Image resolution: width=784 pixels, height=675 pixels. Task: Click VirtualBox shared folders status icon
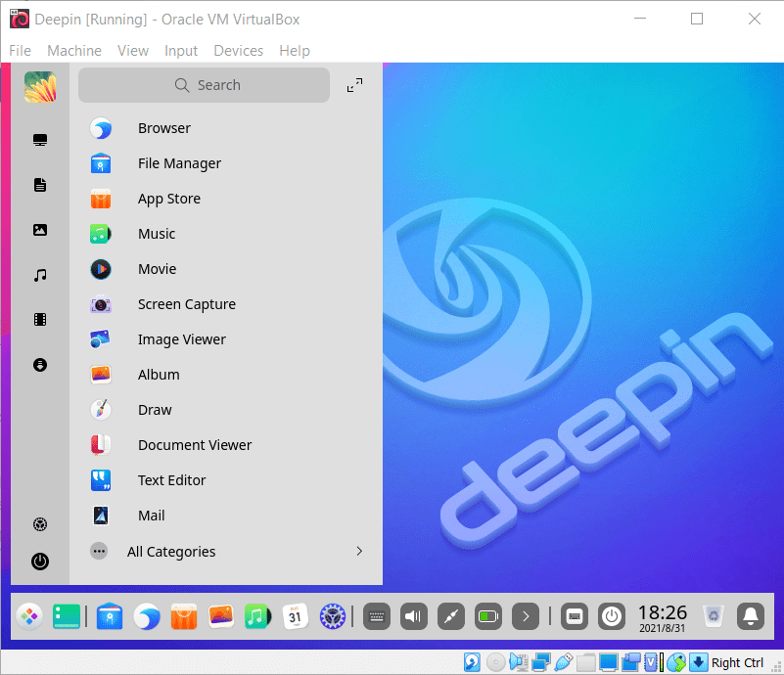pyautogui.click(x=586, y=662)
